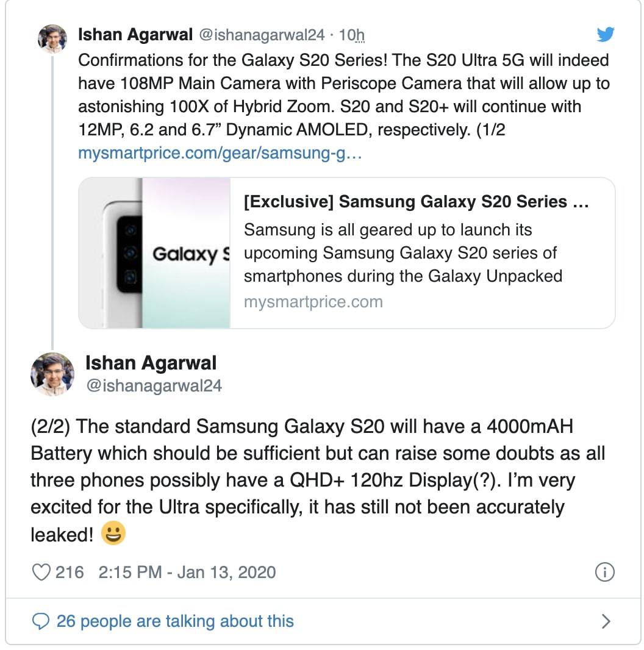Open the 'Ishan Agarwal' name on second tweet
The image size is (644, 650).
(x=151, y=363)
